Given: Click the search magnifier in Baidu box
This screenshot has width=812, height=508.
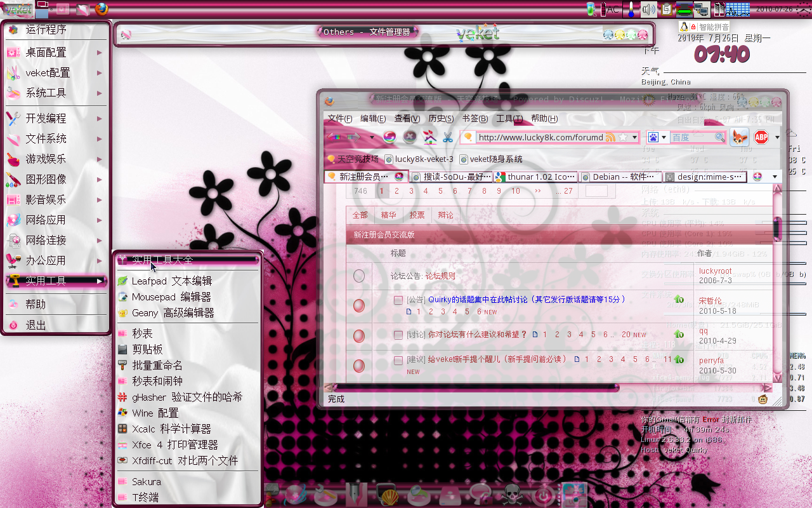Looking at the screenshot, I should pos(719,137).
